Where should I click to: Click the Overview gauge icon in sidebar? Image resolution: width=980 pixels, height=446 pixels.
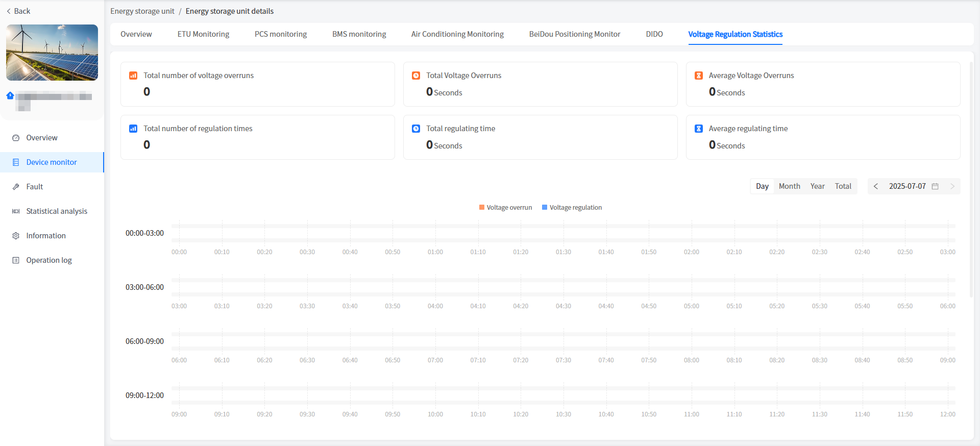16,138
